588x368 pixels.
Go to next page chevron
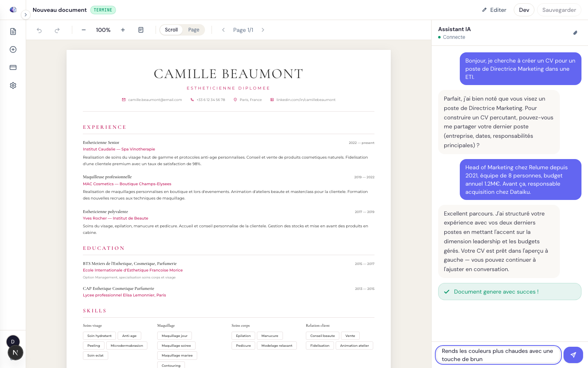[263, 30]
